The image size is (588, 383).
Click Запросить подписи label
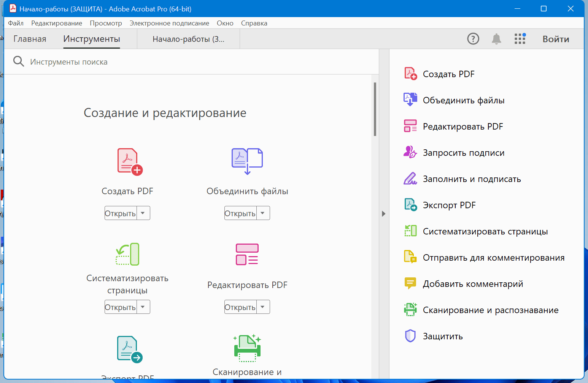[464, 152]
